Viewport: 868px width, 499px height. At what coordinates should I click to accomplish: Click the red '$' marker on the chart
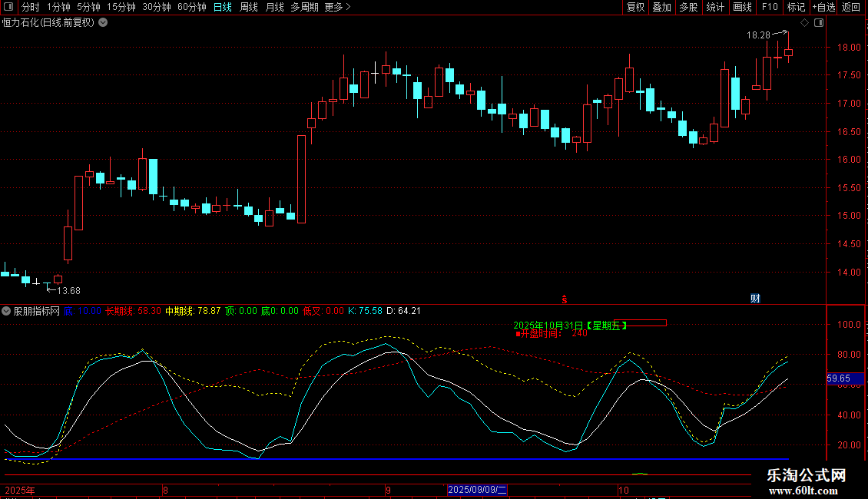(565, 299)
